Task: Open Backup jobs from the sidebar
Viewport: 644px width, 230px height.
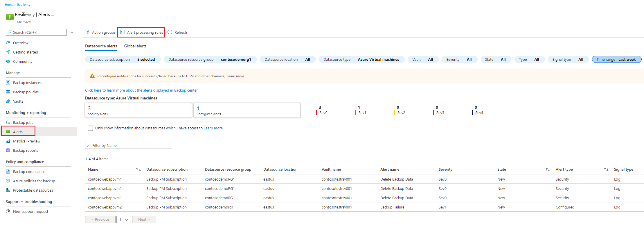Action: [23, 122]
